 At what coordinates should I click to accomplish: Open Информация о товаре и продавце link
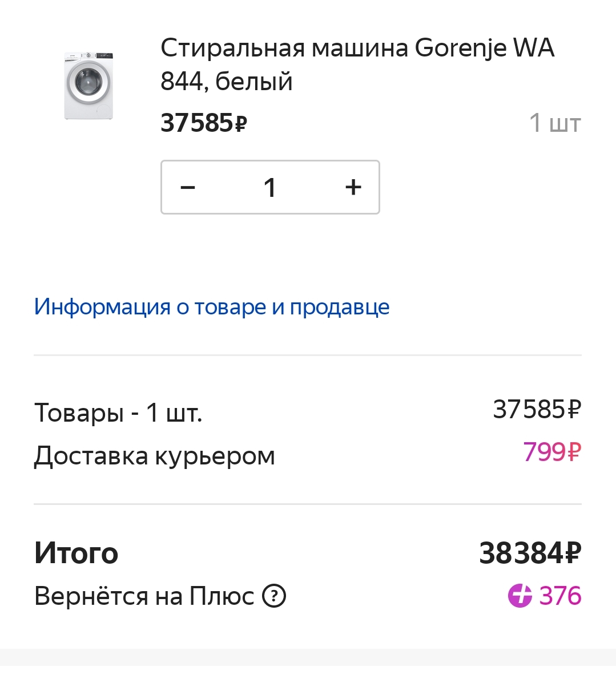tap(211, 307)
